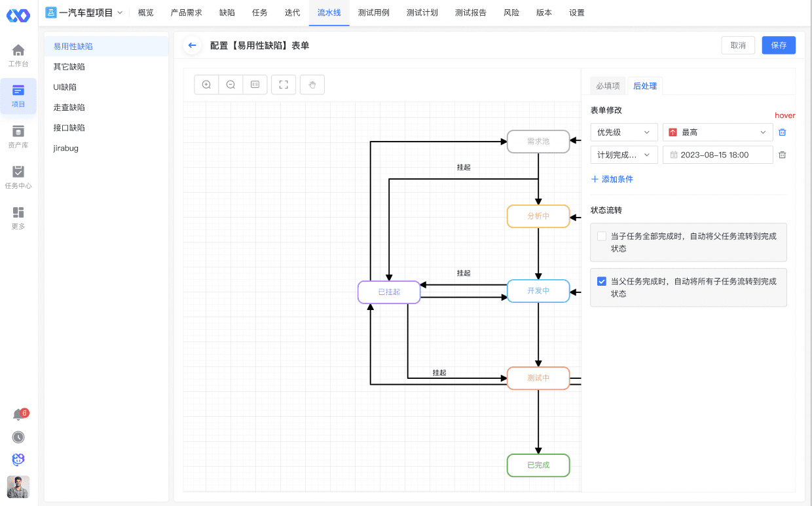Screen dimensions: 812x506
Task: Open the 一汽车型项目 project switcher
Action: point(85,12)
